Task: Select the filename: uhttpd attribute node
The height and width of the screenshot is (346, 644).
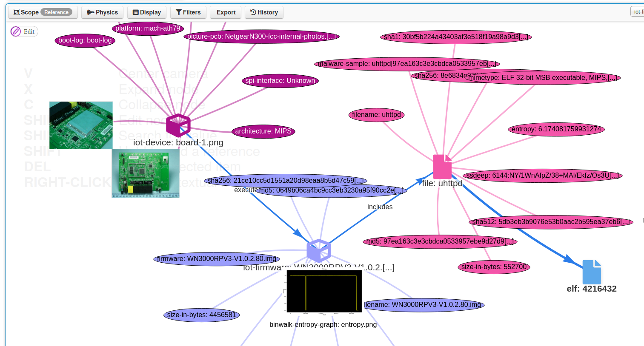Action: tap(376, 115)
